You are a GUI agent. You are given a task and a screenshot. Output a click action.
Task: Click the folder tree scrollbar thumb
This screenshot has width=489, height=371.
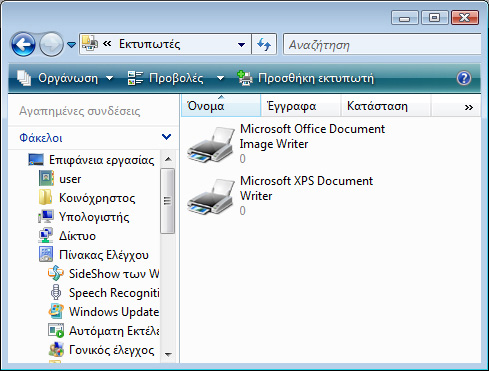coord(167,201)
